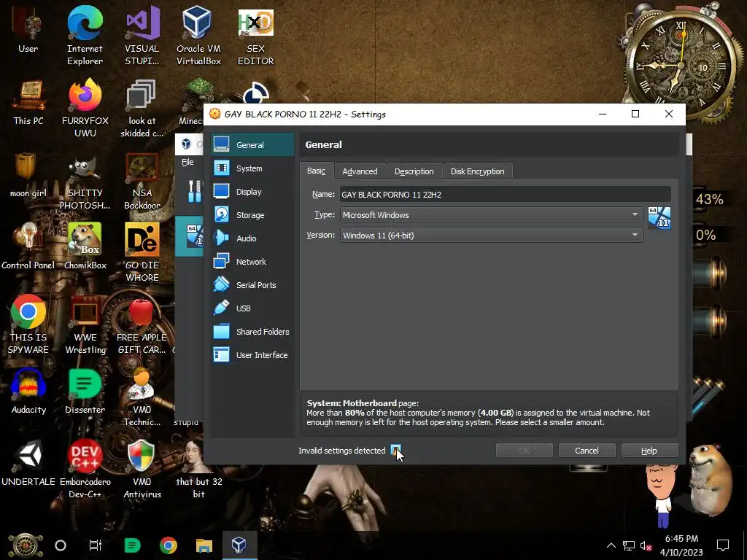The image size is (747, 560).
Task: Open the UNDERTALE desktop shortcut
Action: point(28,463)
